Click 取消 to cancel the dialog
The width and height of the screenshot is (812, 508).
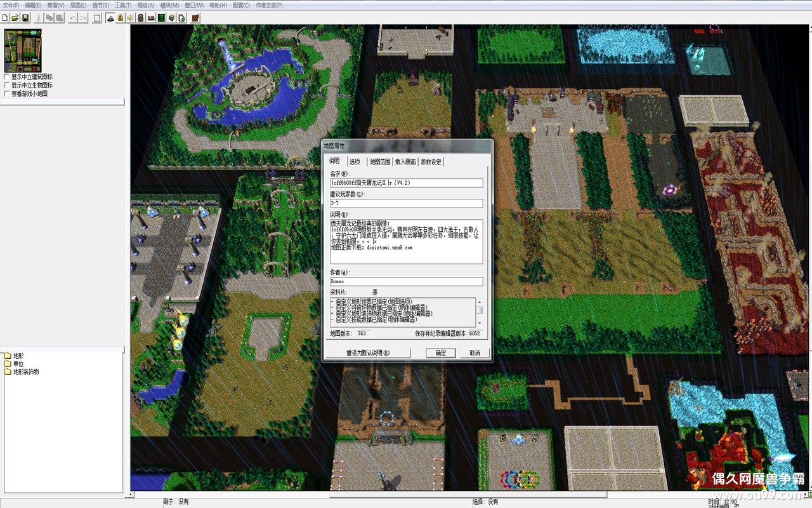[x=475, y=352]
